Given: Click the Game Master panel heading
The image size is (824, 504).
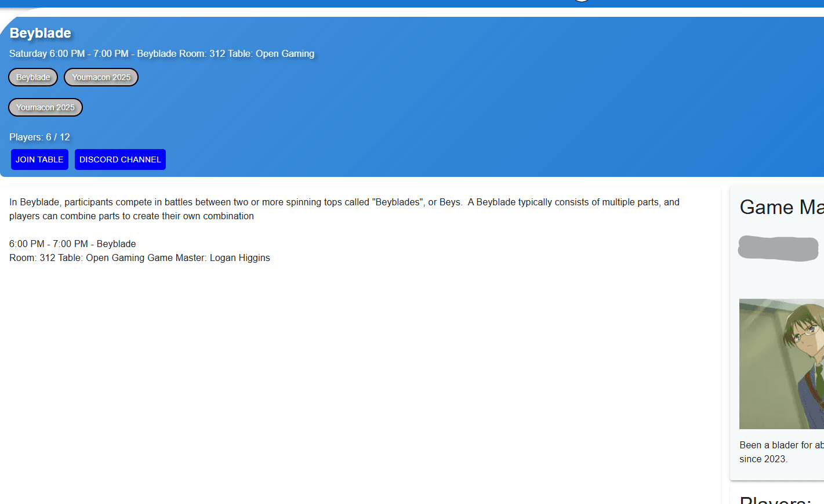Looking at the screenshot, I should 781,207.
